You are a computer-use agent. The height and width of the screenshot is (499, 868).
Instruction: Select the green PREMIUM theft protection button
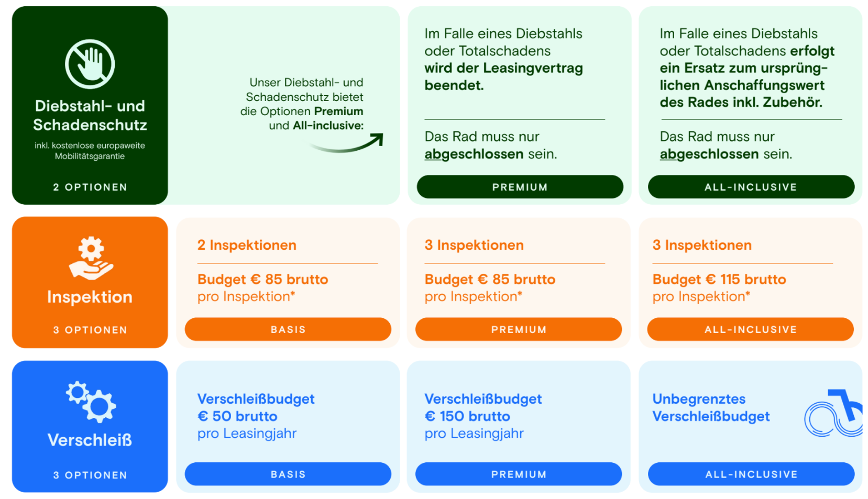pyautogui.click(x=520, y=187)
